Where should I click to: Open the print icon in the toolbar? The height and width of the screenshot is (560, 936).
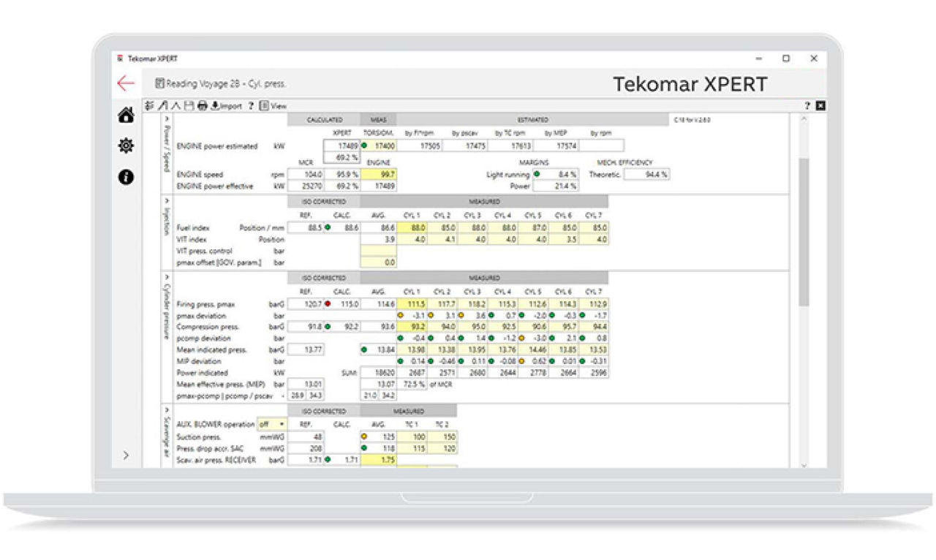[x=203, y=106]
